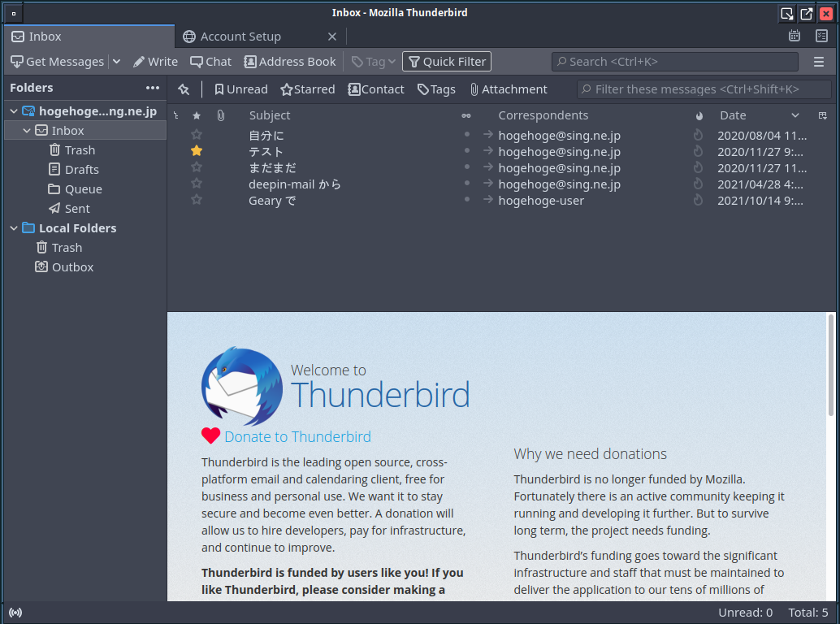Image resolution: width=840 pixels, height=624 pixels.
Task: Unstar the テスト message
Action: (197, 151)
